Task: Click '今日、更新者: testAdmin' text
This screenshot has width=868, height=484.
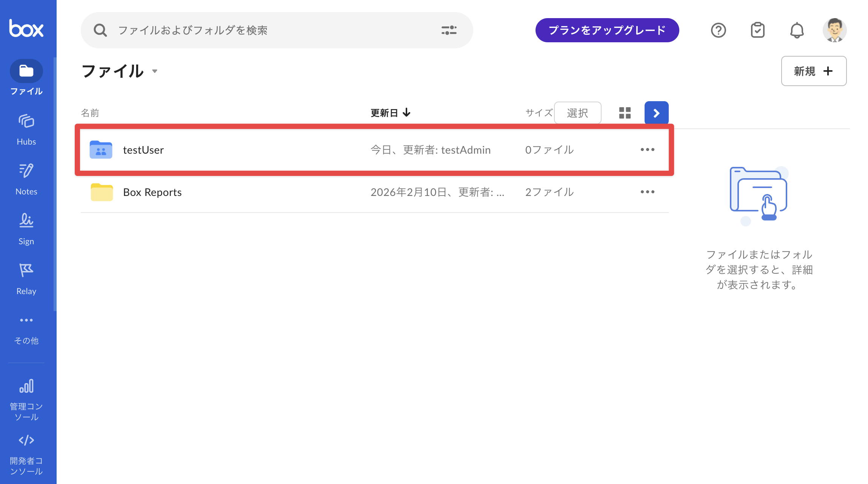Action: (431, 150)
